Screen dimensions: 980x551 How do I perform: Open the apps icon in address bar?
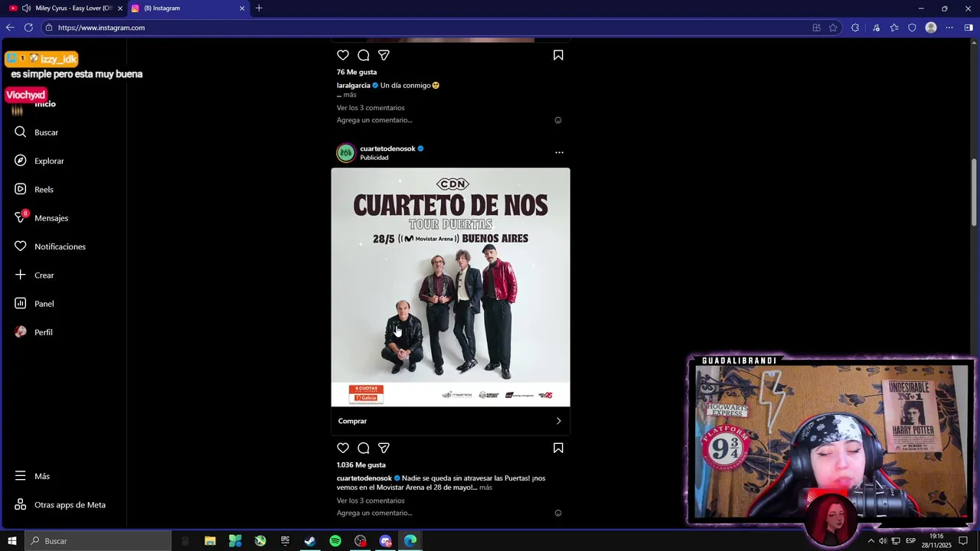click(x=816, y=28)
